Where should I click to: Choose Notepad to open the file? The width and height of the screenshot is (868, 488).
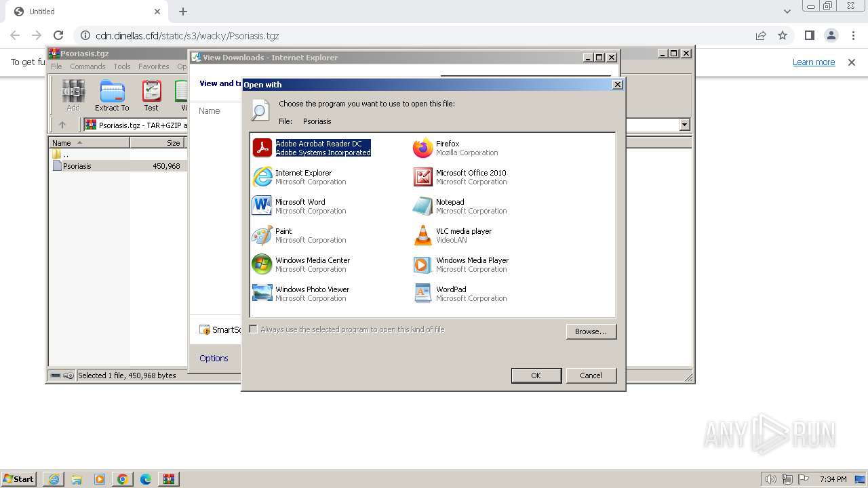[460, 206]
